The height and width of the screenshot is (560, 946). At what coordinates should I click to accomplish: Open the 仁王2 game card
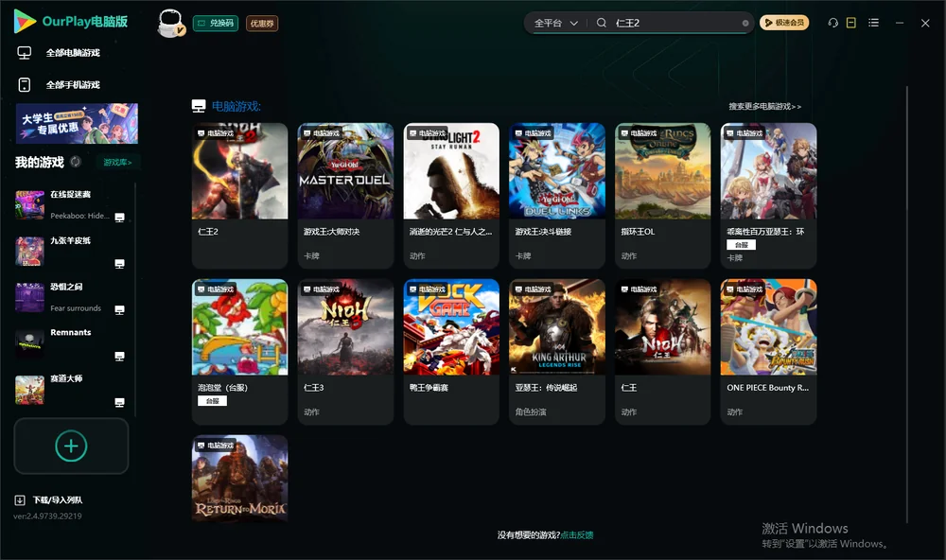(x=239, y=196)
